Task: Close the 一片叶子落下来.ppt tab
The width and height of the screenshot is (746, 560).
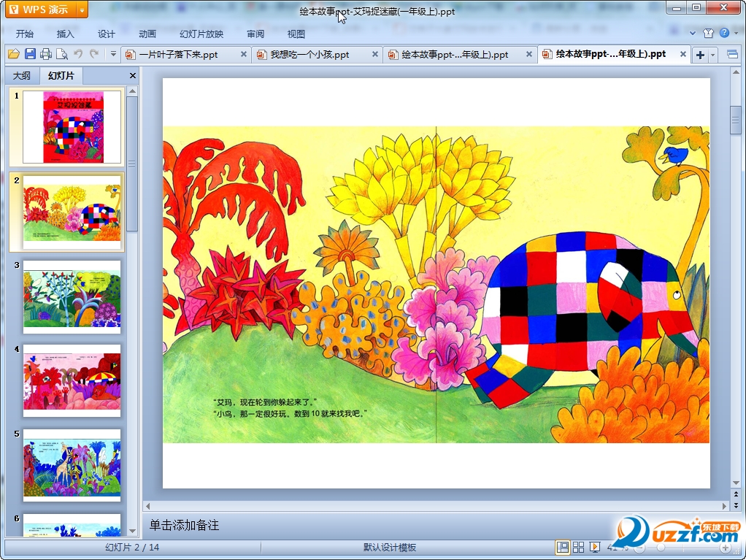Action: point(244,54)
